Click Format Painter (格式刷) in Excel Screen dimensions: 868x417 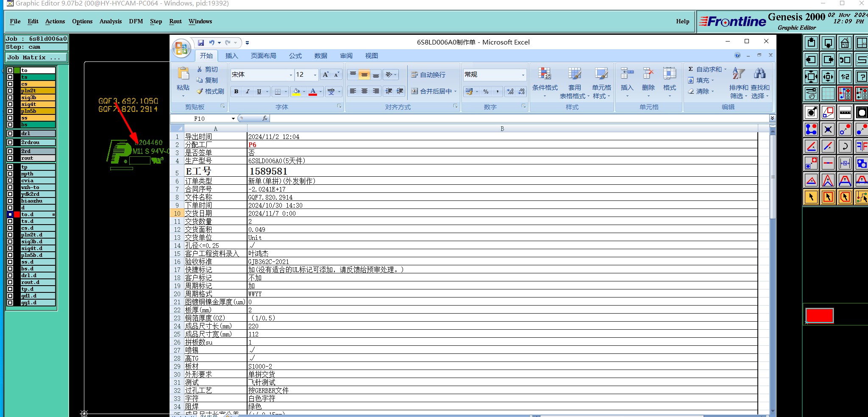(210, 92)
